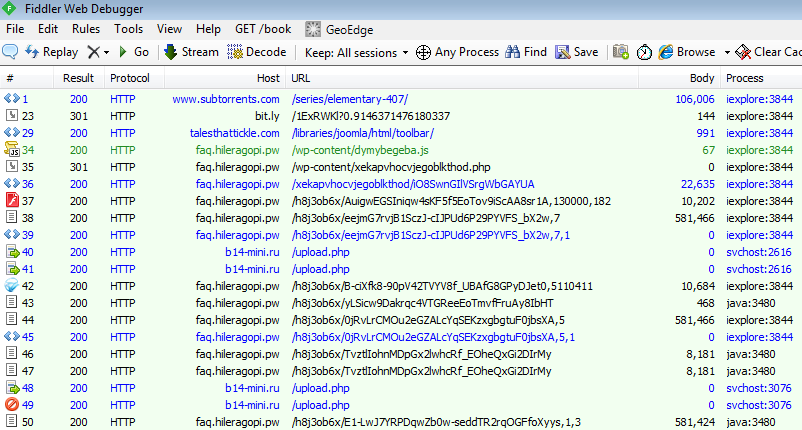Viewport: 802px width, 430px height.
Task: Click the Remove X icon in toolbar
Action: [x=93, y=52]
